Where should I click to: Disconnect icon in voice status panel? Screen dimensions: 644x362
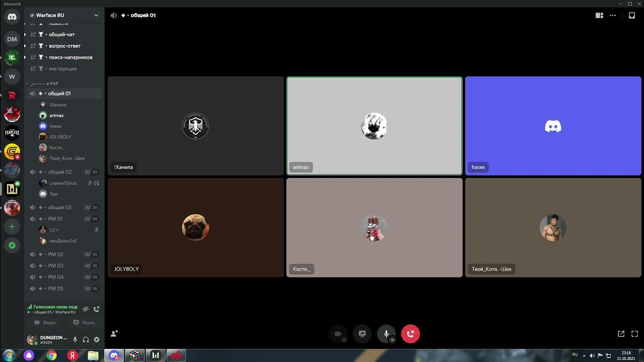point(97,309)
